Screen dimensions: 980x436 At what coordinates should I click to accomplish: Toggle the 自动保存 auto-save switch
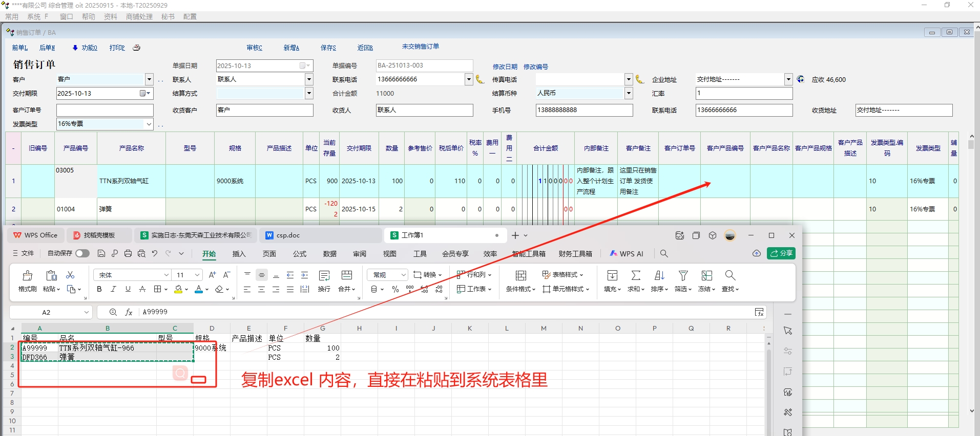[82, 253]
